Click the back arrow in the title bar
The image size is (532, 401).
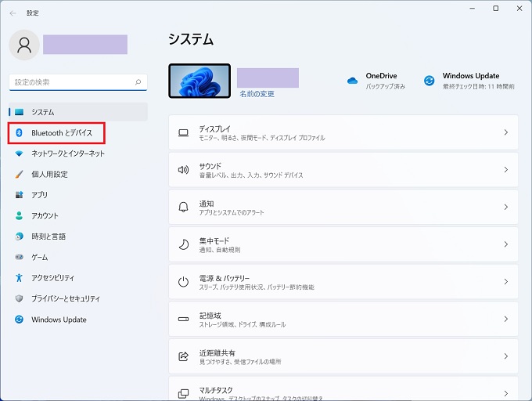pyautogui.click(x=13, y=13)
